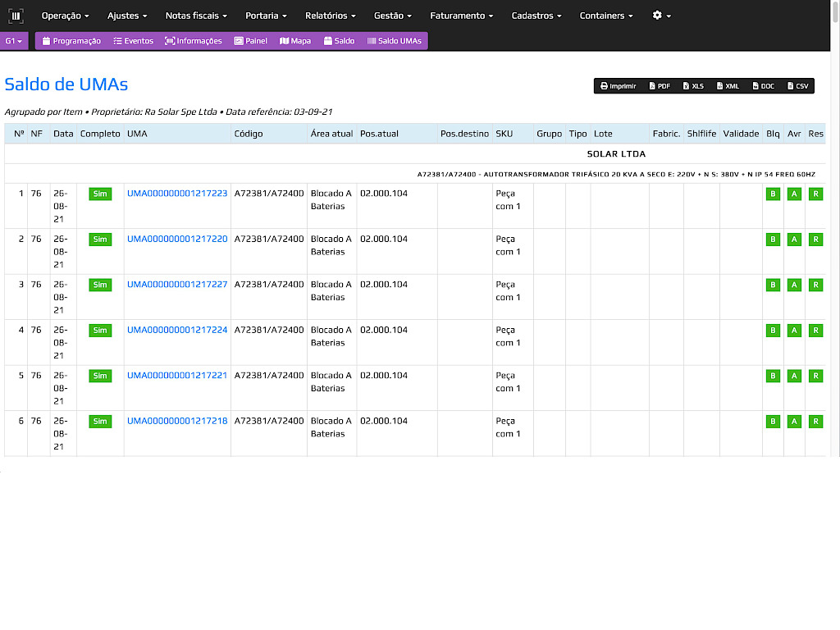Open the Saldo UMAs barcode view
Screen dimensions: 840x630
pyautogui.click(x=395, y=41)
